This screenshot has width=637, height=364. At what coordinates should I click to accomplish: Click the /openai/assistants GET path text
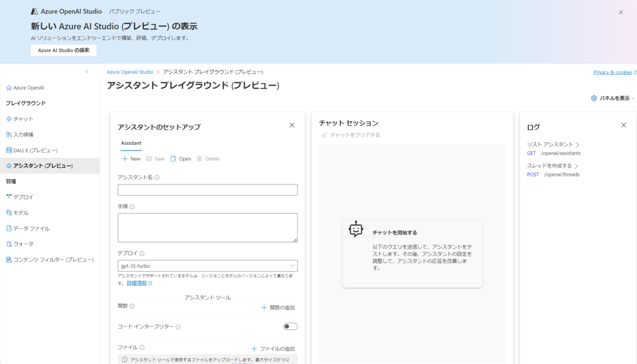pos(561,153)
